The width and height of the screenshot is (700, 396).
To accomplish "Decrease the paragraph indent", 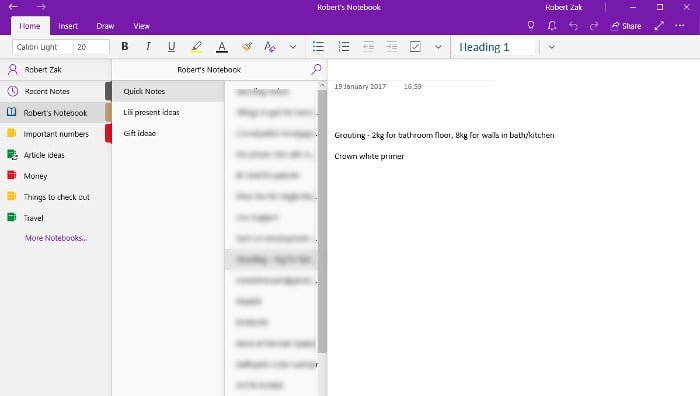I will 368,46.
